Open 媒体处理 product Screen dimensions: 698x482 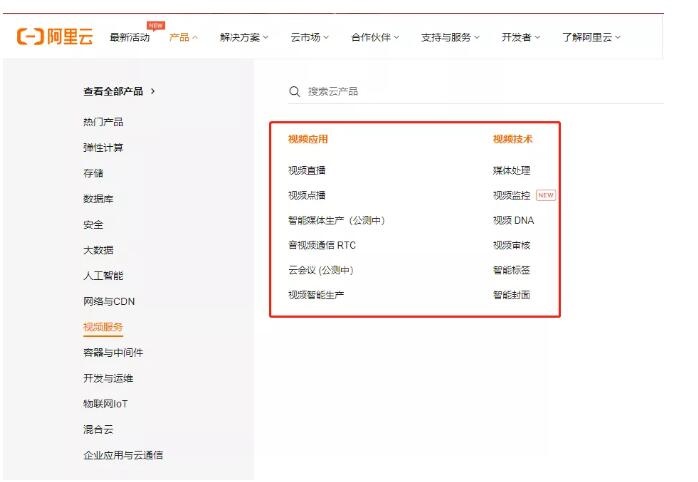point(511,170)
